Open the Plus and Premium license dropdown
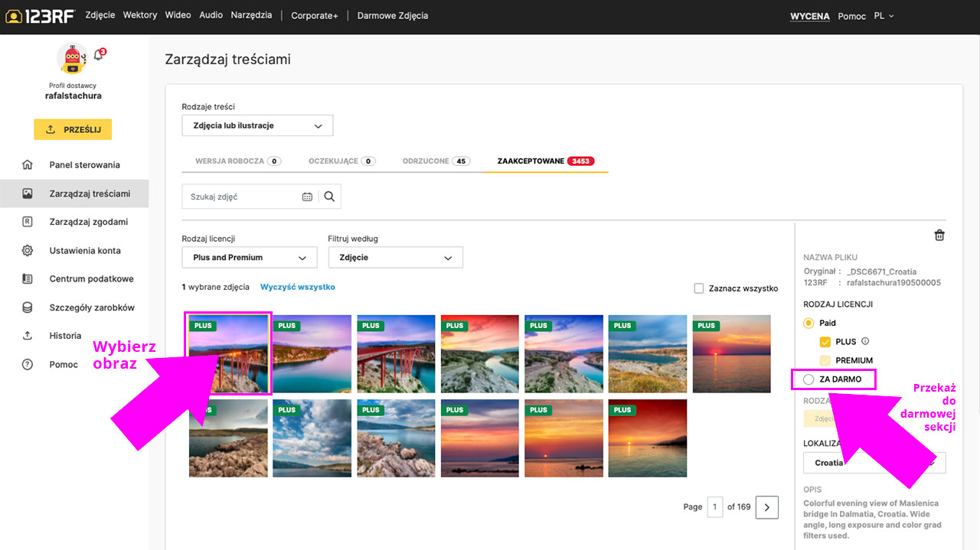 pos(249,258)
